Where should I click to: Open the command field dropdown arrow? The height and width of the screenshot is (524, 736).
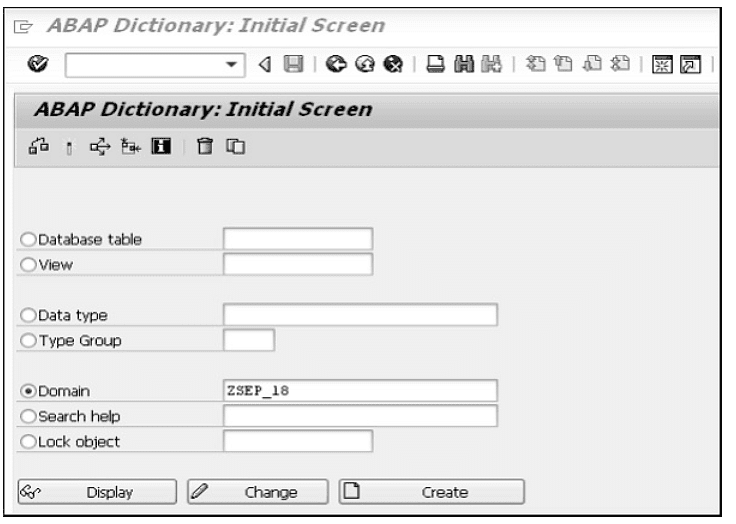point(231,64)
